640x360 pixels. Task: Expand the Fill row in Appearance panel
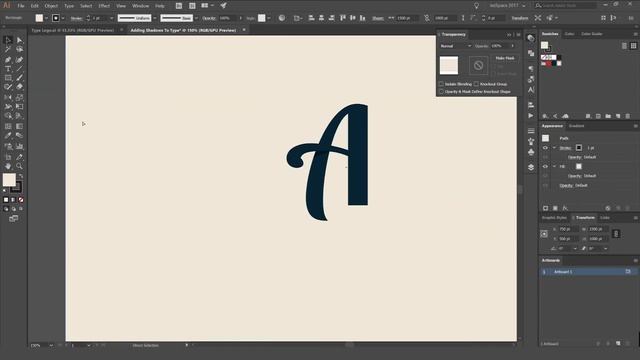coord(554,167)
